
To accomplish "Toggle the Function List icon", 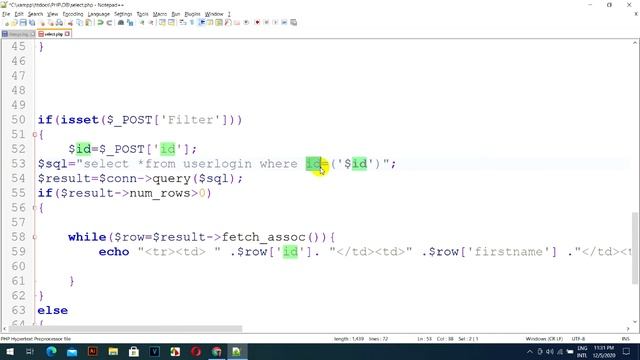I will [x=228, y=22].
